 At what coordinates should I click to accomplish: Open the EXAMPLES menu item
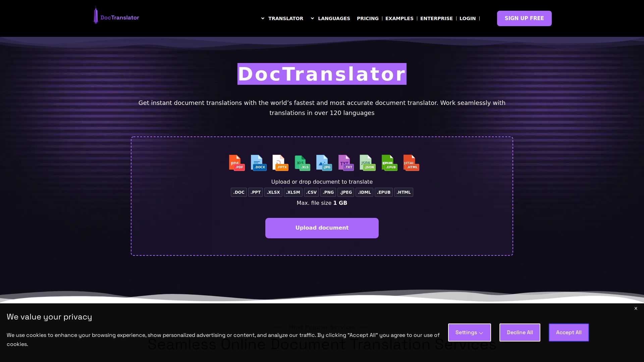coord(399,18)
